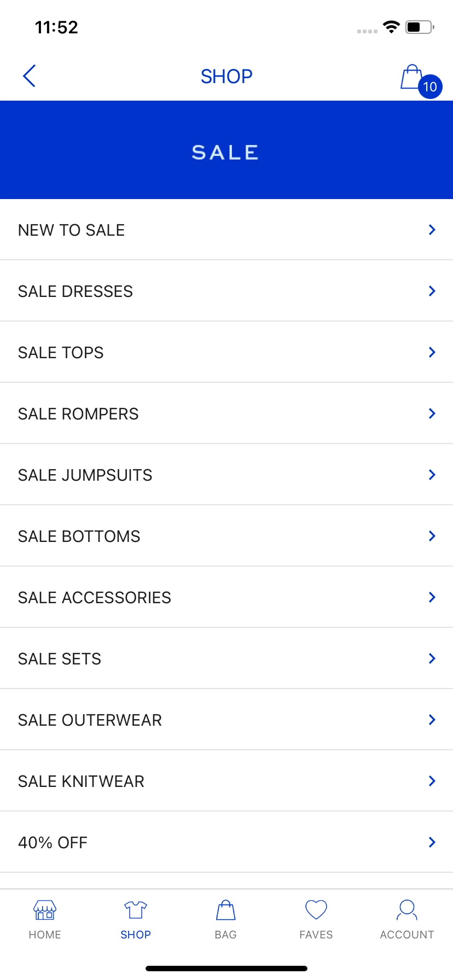Viewport: 453px width, 980px height.
Task: Expand Sale Dresses chevron arrow
Action: point(432,291)
